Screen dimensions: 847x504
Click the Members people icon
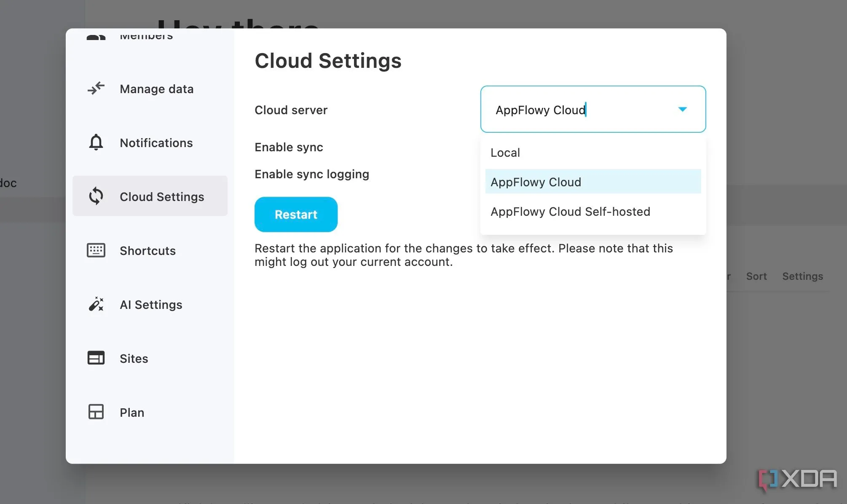click(96, 37)
